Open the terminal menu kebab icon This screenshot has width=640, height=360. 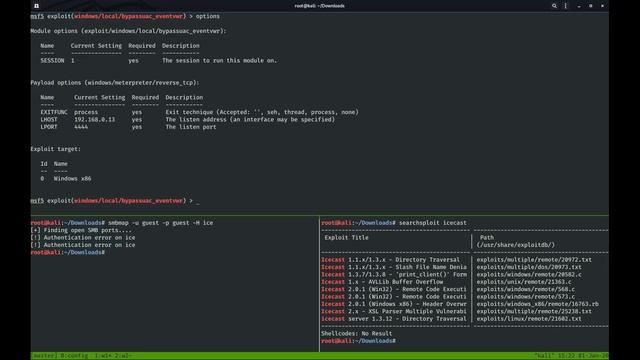[x=565, y=6]
